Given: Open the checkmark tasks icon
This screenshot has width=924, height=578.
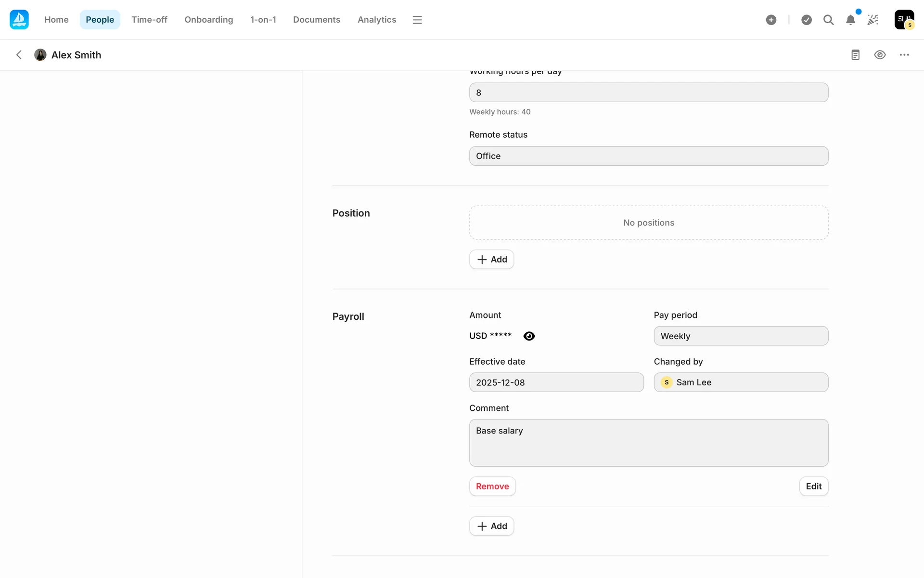Looking at the screenshot, I should click(x=807, y=20).
